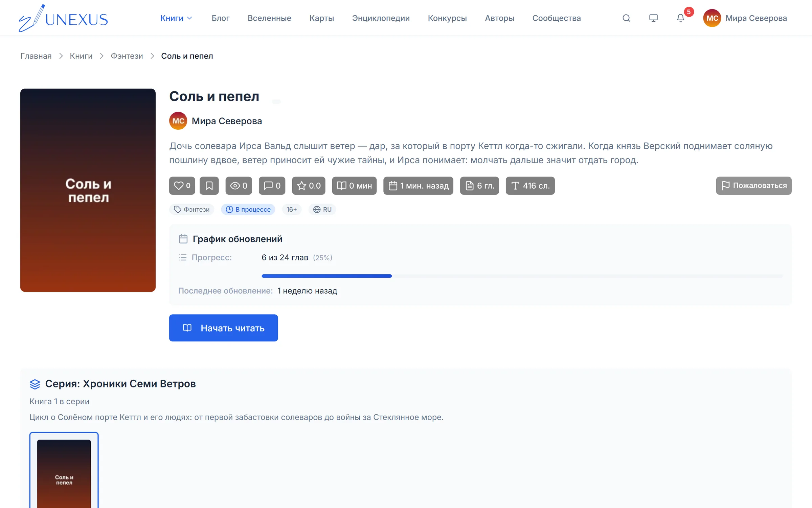The image size is (812, 508).
Task: Open the Конкурсы page
Action: [447, 18]
